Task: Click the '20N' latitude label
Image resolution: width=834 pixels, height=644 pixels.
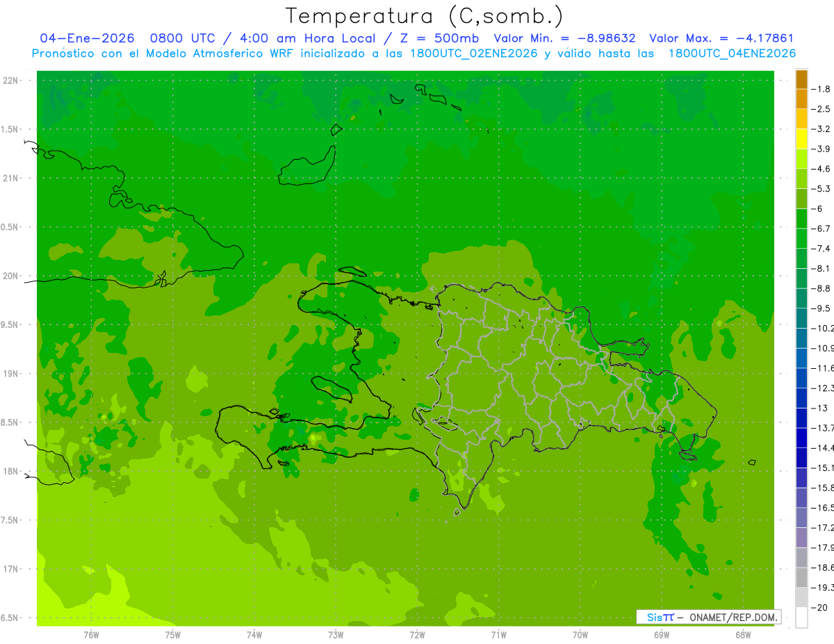Action: tap(11, 276)
